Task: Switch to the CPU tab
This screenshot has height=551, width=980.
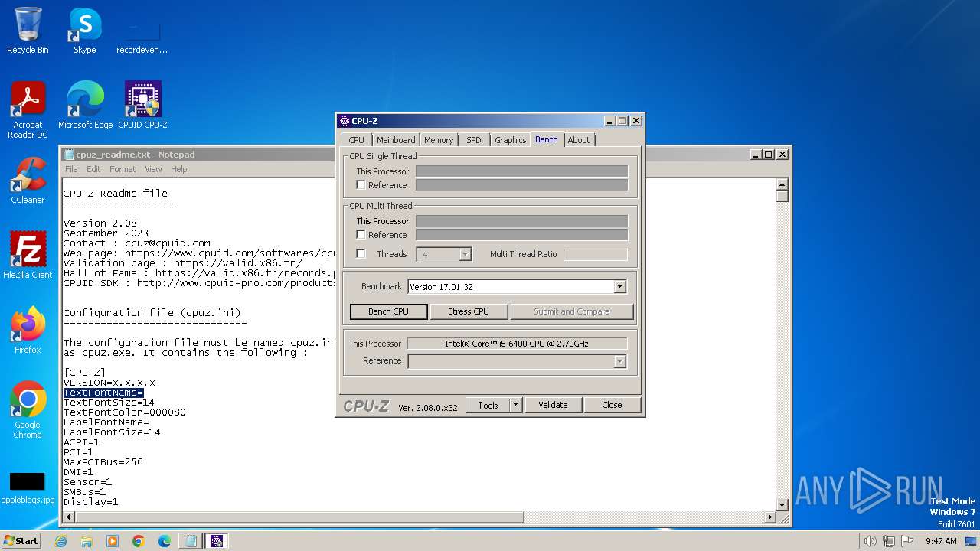Action: click(x=357, y=140)
